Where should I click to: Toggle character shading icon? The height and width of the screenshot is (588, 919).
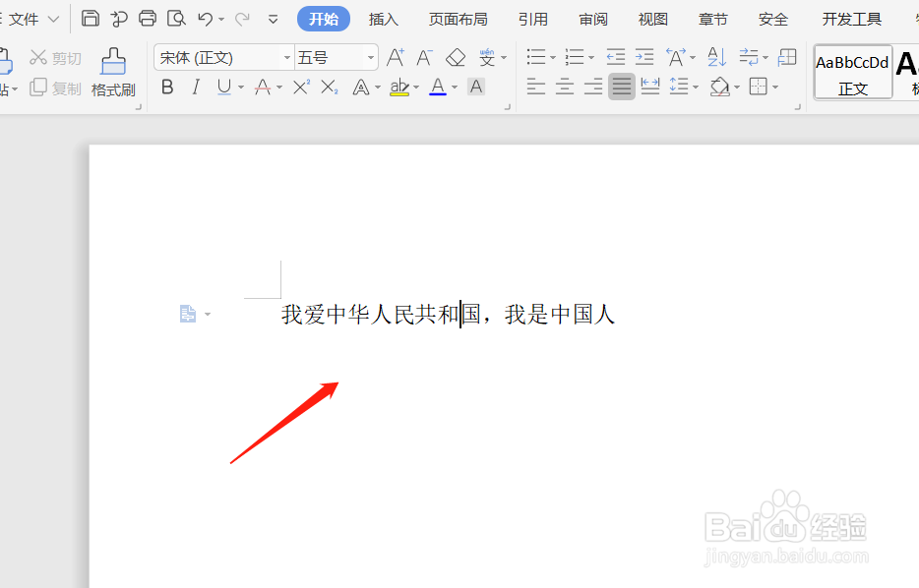pos(476,88)
